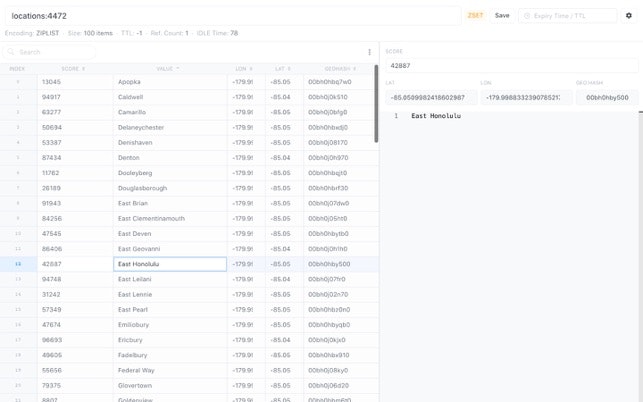Select the East Lennie value cell
The image size is (643, 402).
point(170,294)
